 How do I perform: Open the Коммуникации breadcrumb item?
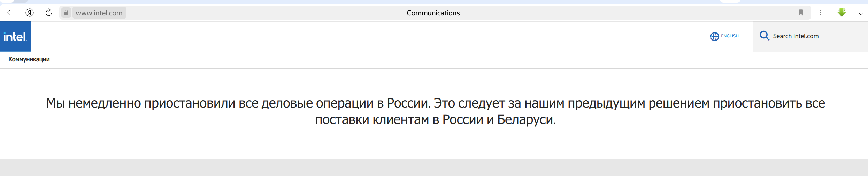(29, 59)
